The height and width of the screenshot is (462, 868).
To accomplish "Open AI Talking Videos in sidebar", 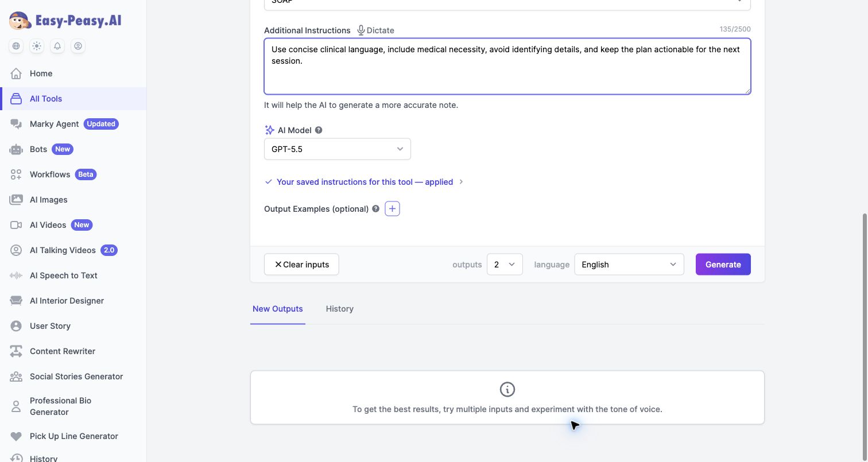I will click(73, 250).
